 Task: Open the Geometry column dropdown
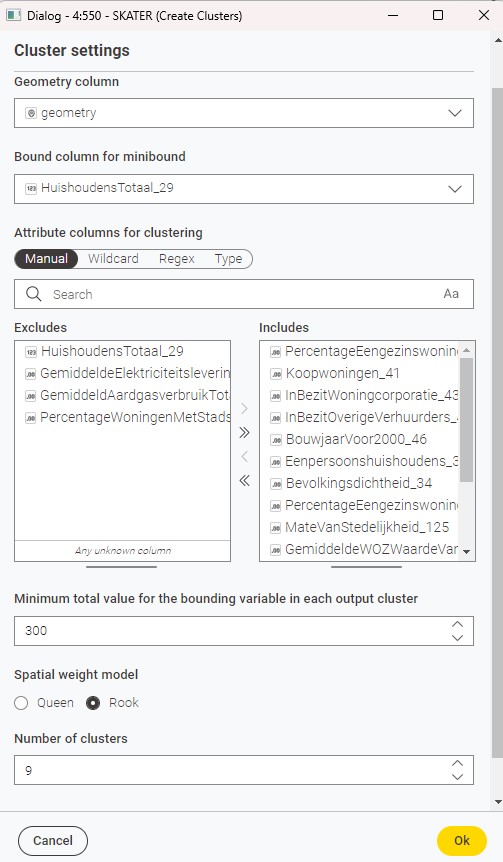coord(244,113)
